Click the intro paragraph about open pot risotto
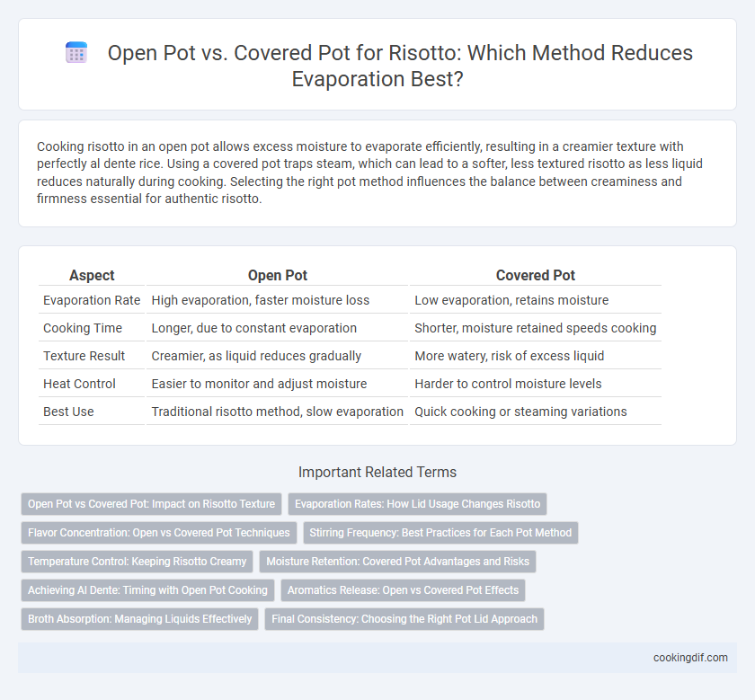Image resolution: width=755 pixels, height=700 pixels. (x=369, y=173)
